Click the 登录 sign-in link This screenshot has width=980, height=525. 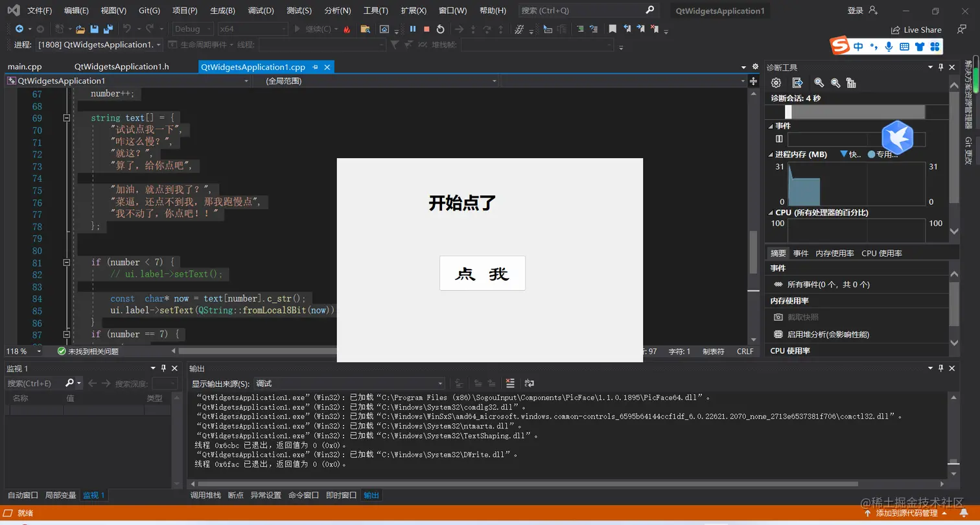(x=856, y=10)
